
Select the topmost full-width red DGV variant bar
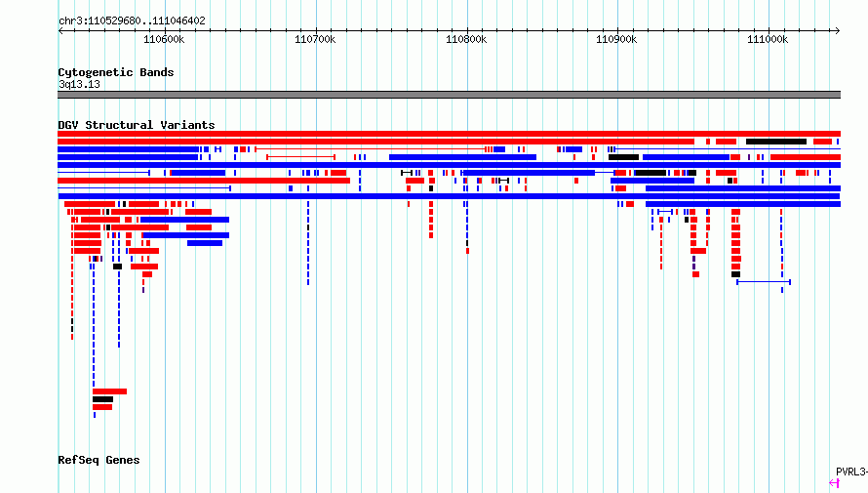point(449,134)
